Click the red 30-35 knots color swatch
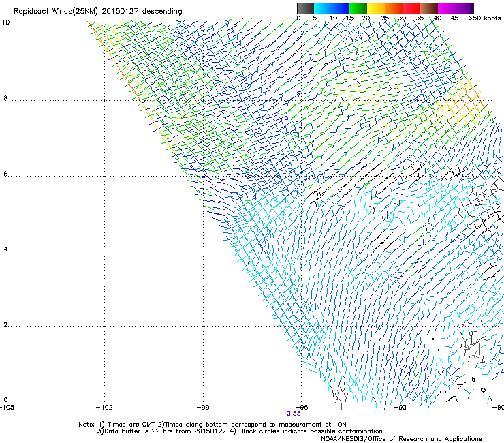This screenshot has width=504, height=443. click(x=411, y=8)
